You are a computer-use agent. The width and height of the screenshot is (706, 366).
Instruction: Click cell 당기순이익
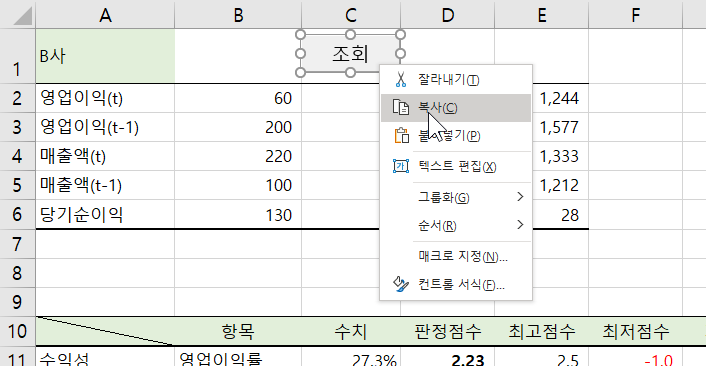pos(105,214)
